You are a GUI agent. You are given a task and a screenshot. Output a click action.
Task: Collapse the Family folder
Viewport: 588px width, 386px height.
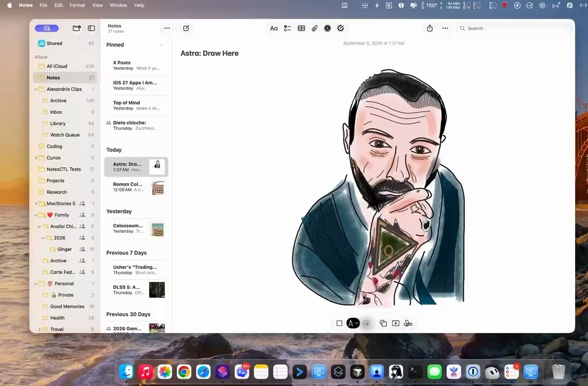[x=36, y=215]
